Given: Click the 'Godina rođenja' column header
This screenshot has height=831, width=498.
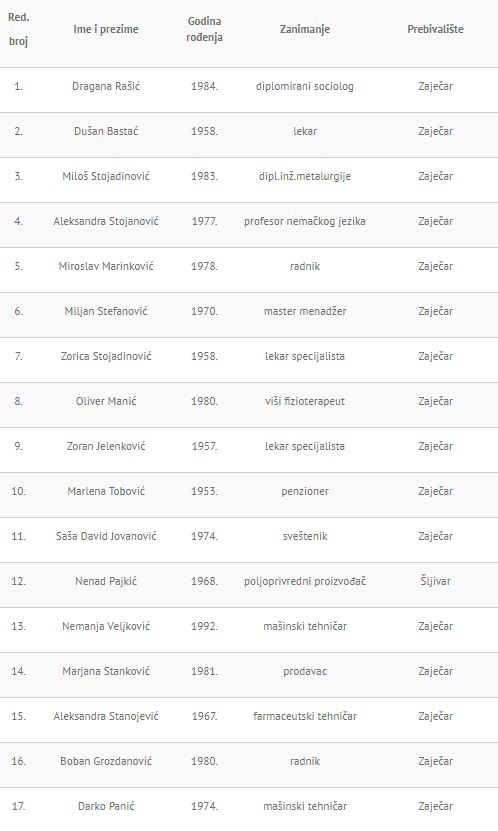Looking at the screenshot, I should click(x=204, y=29).
